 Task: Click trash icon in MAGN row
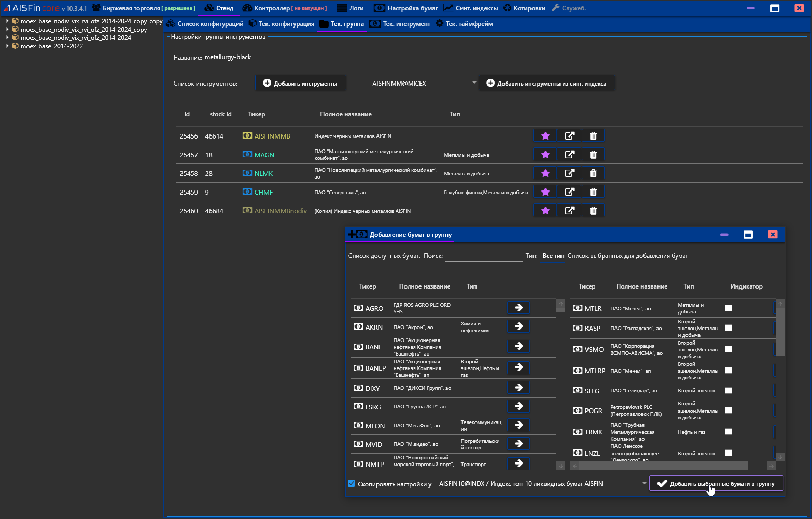pyautogui.click(x=593, y=155)
